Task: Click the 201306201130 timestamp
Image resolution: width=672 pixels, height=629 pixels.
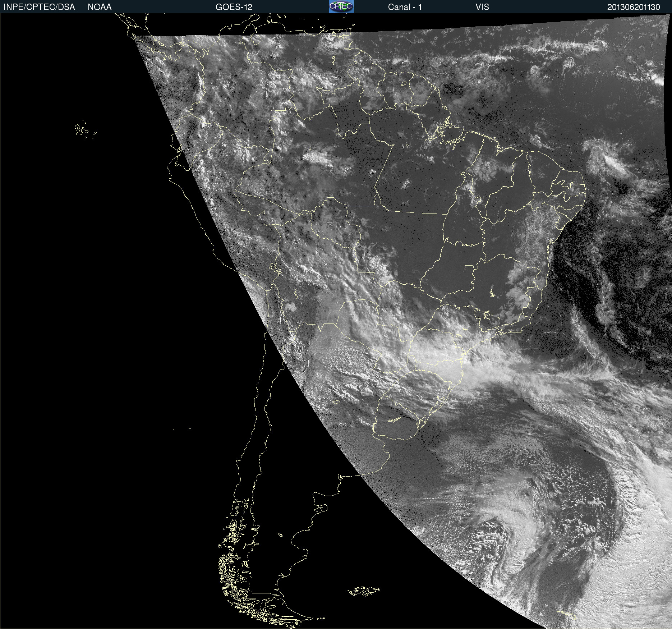Action: click(634, 7)
